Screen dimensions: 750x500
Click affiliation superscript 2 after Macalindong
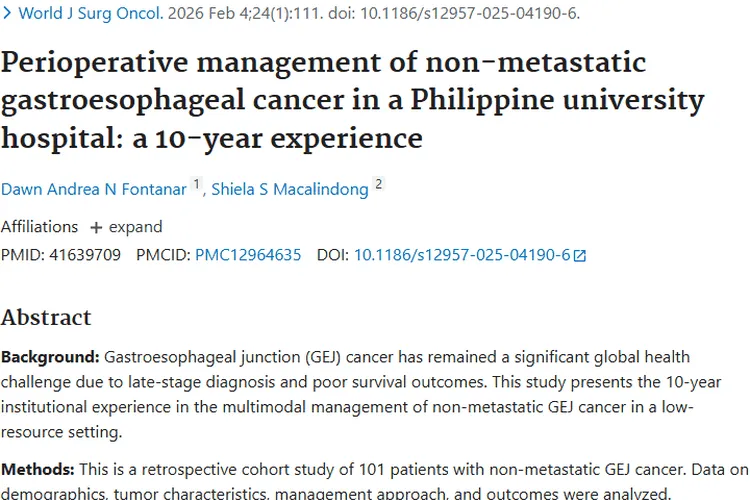click(x=378, y=184)
